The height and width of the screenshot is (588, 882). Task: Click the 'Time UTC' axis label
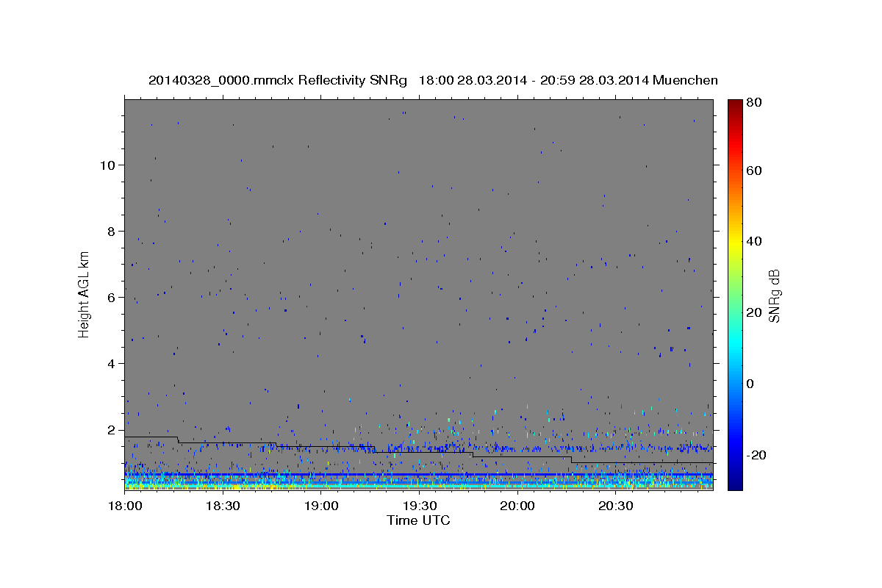pyautogui.click(x=418, y=520)
